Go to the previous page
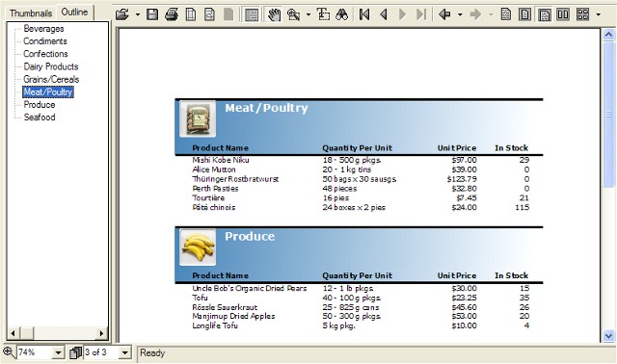 (384, 15)
